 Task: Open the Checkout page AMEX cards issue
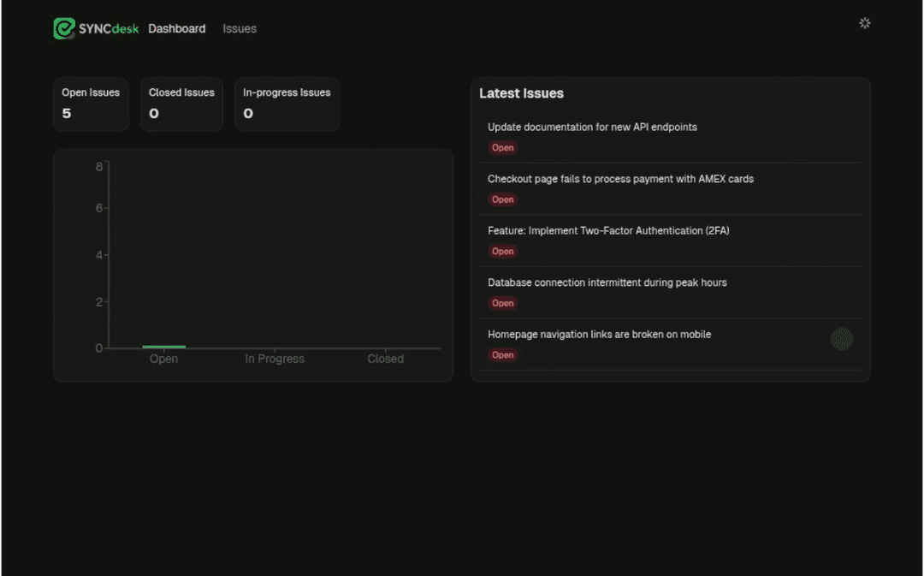pos(620,179)
